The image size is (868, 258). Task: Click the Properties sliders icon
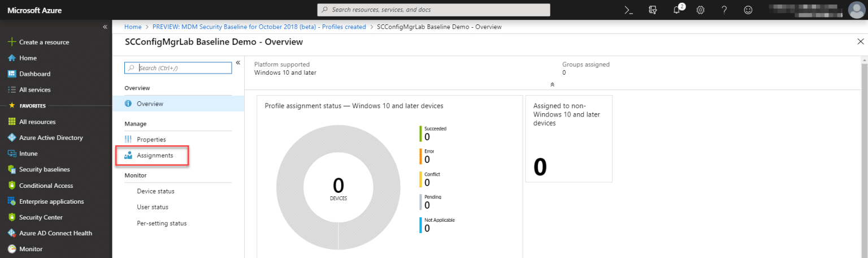point(128,139)
